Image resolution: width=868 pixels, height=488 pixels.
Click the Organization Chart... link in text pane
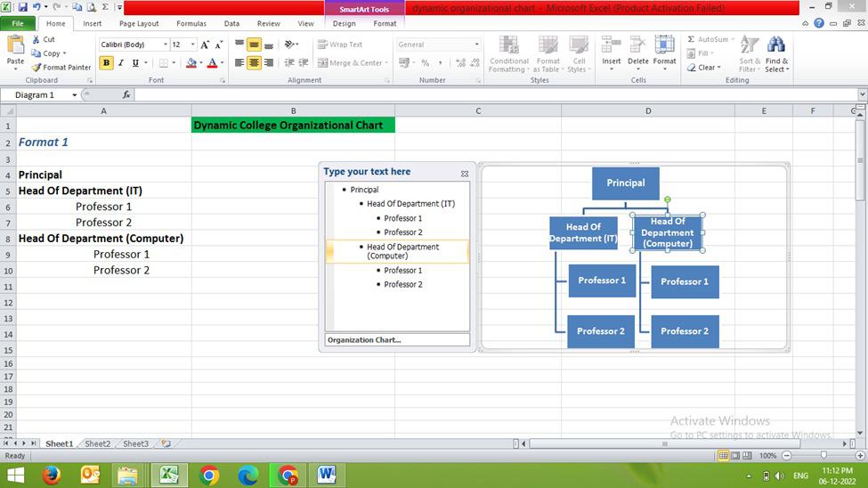tap(364, 340)
